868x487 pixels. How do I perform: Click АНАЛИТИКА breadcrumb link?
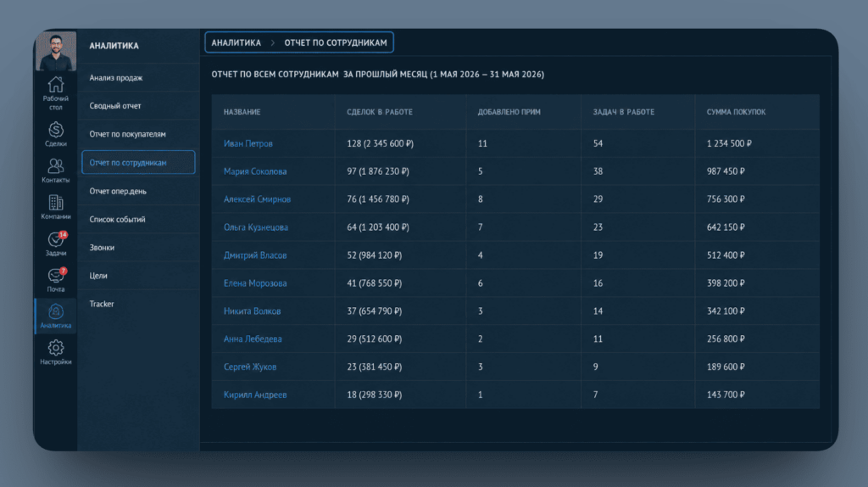coord(236,42)
